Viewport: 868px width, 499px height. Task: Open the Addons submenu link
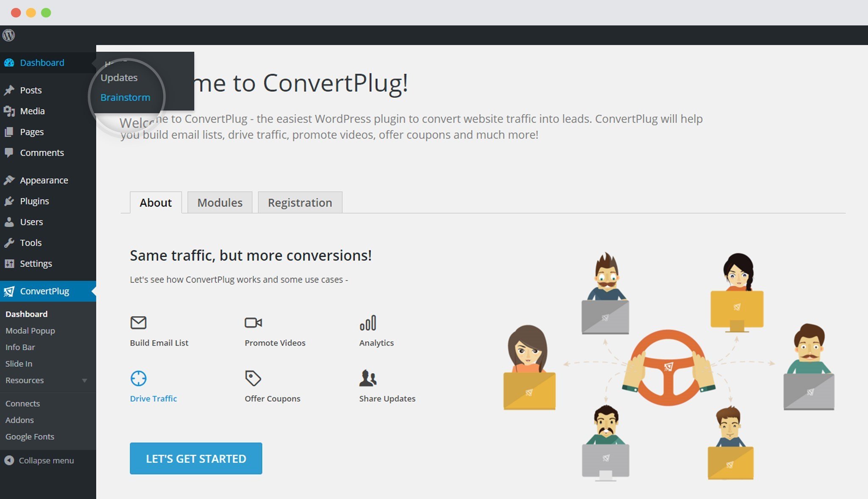[19, 420]
